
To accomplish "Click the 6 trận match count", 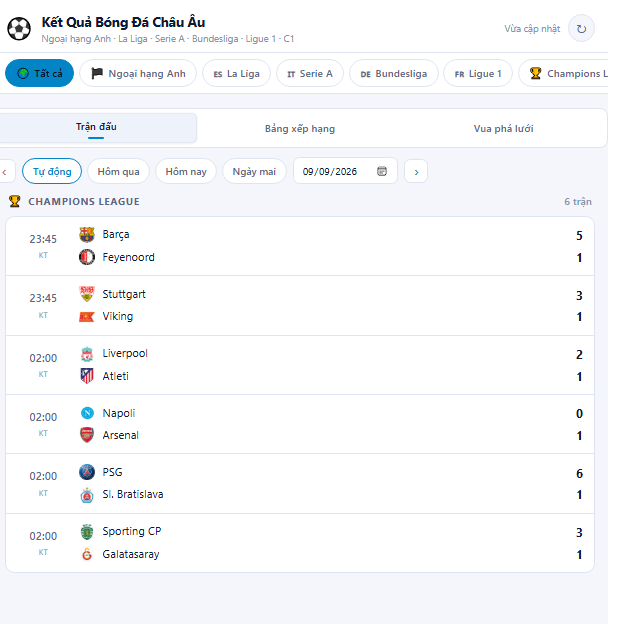I will (x=577, y=201).
